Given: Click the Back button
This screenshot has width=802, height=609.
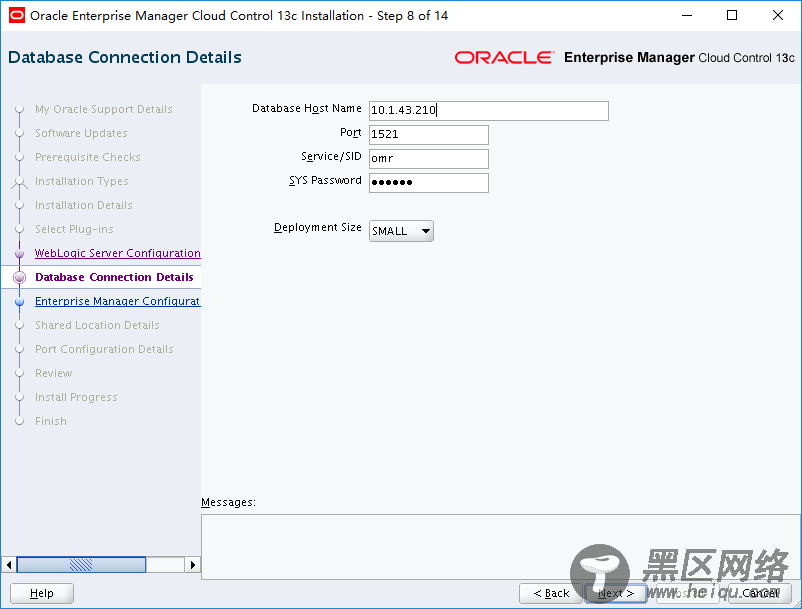Looking at the screenshot, I should tap(551, 593).
